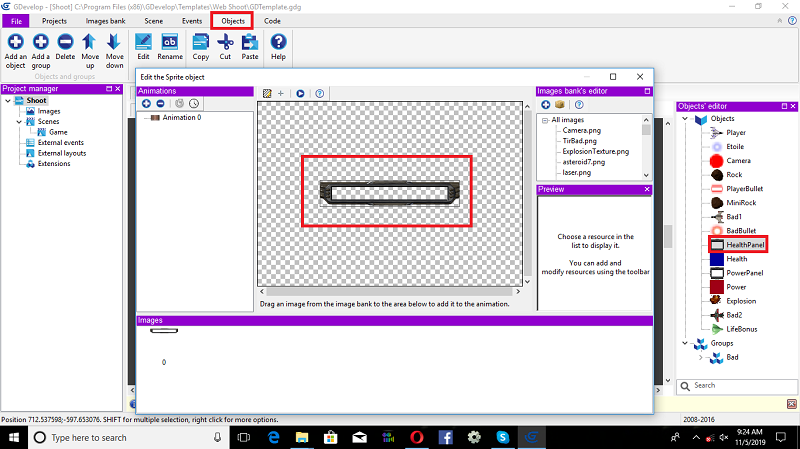
Task: Open Skype from the taskbar
Action: coord(503,437)
